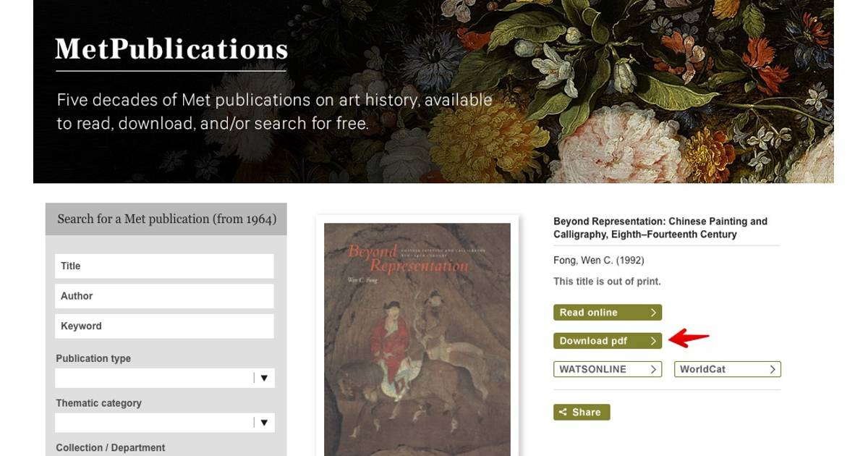Viewport: 868px width, 456px height.
Task: Click the chevron arrow on Download pdf
Action: point(653,341)
